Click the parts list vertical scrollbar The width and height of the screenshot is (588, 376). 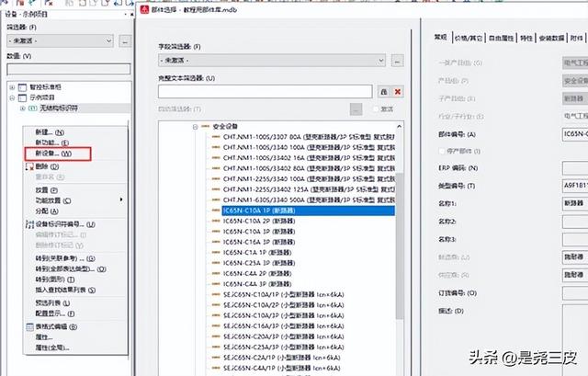(x=400, y=245)
